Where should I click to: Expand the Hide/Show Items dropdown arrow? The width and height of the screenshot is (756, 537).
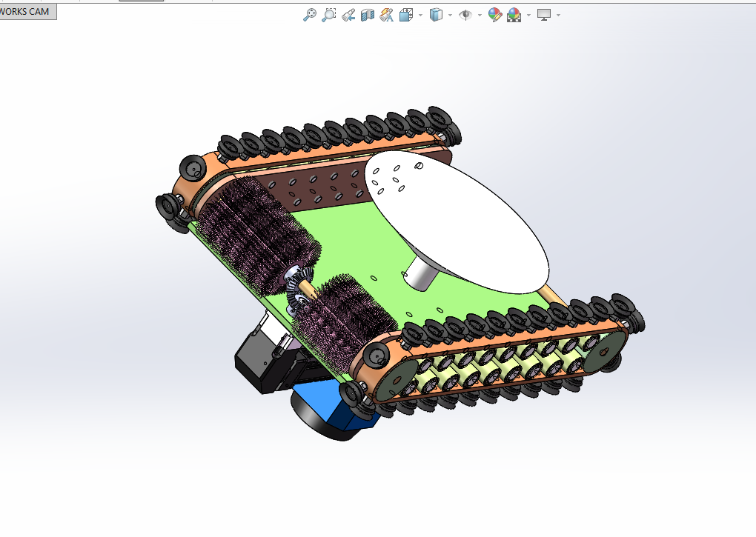[480, 16]
